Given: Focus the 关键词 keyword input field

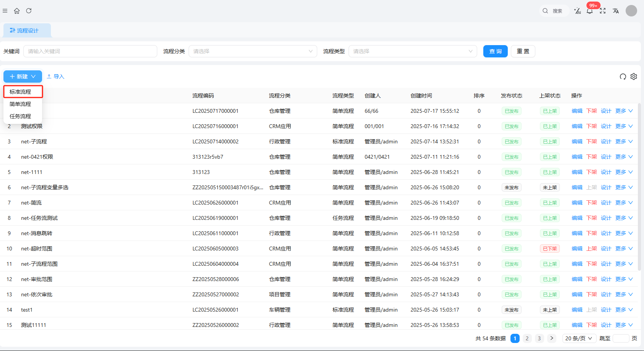Looking at the screenshot, I should click(x=90, y=51).
